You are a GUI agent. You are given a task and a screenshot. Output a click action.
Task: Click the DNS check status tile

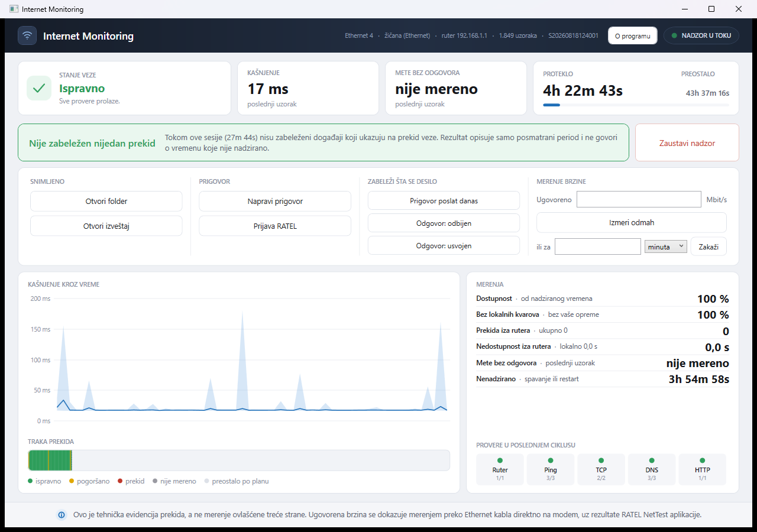pyautogui.click(x=652, y=469)
